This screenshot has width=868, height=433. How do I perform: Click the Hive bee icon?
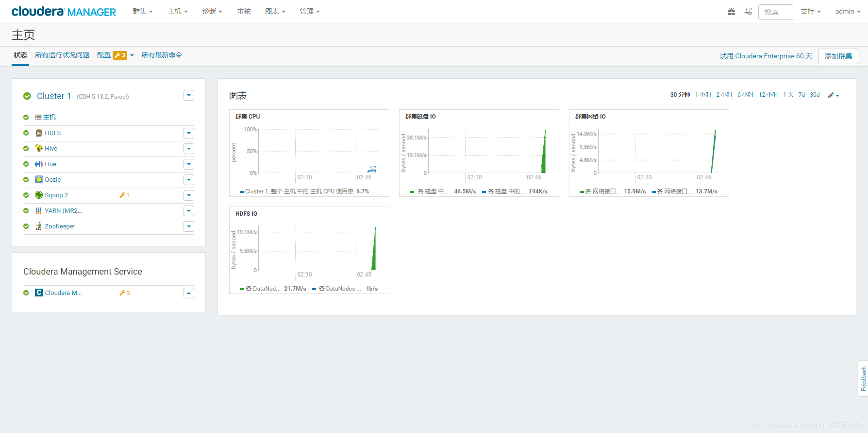tap(39, 149)
